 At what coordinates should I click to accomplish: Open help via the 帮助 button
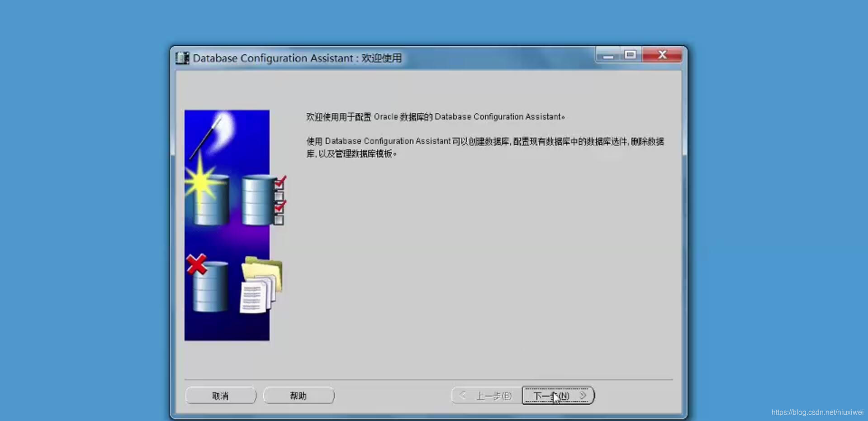pos(299,396)
